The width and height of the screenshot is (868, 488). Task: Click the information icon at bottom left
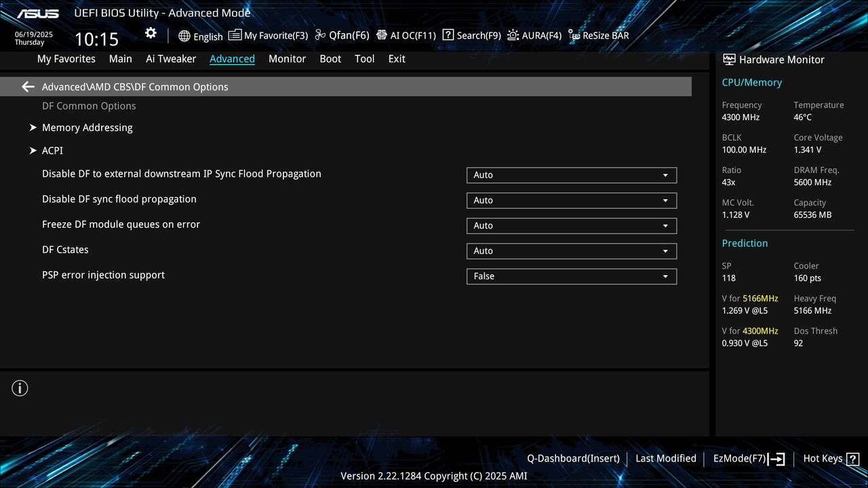pos(20,388)
